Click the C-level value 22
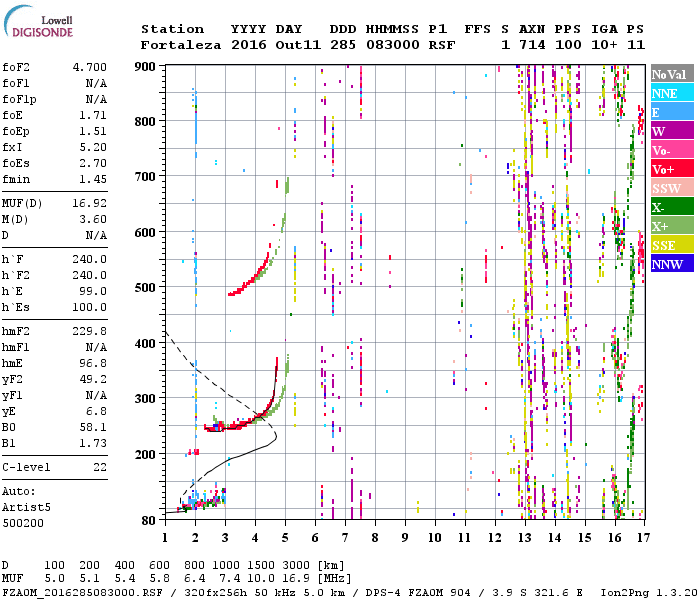The image size is (700, 600). point(100,467)
